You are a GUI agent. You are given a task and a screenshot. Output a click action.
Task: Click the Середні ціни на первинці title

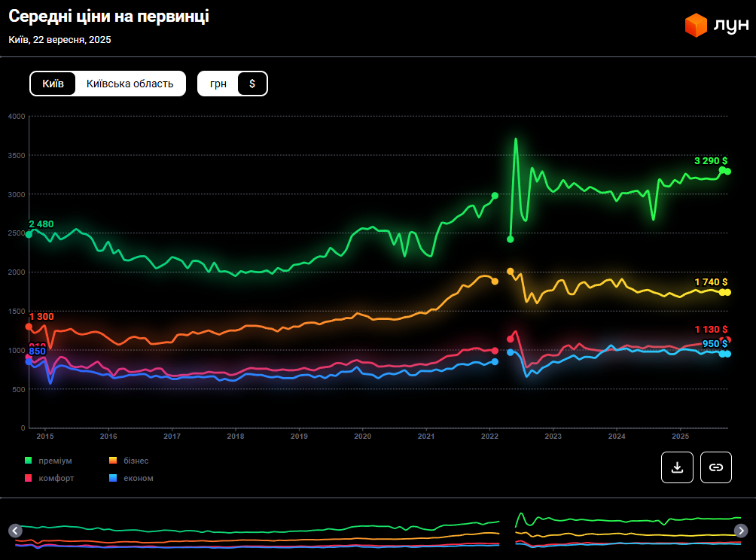click(x=108, y=17)
